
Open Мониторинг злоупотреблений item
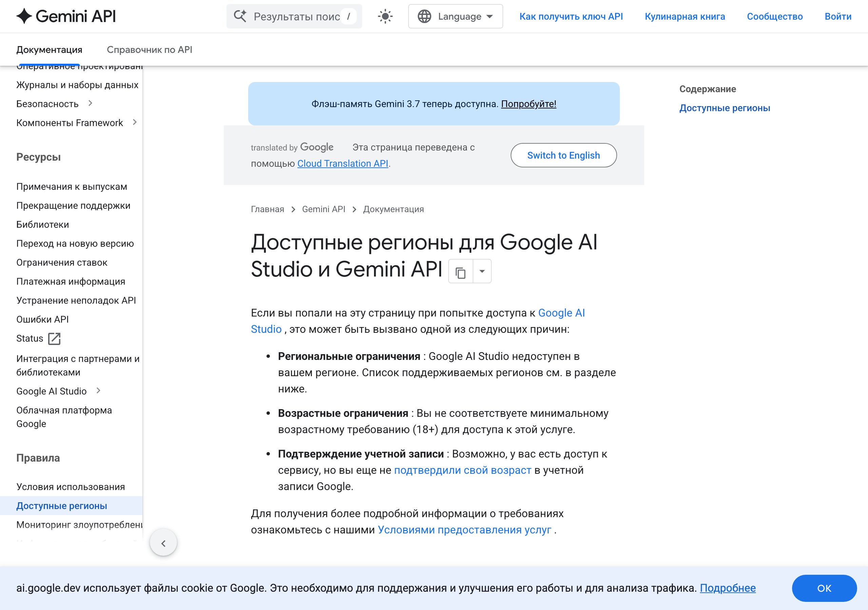pyautogui.click(x=79, y=525)
